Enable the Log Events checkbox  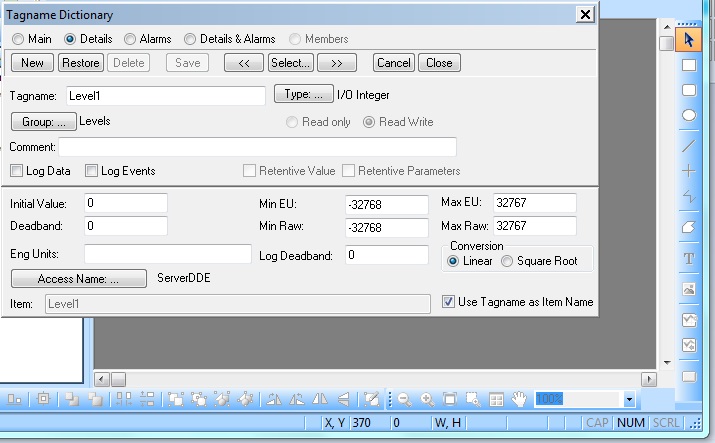coord(92,171)
